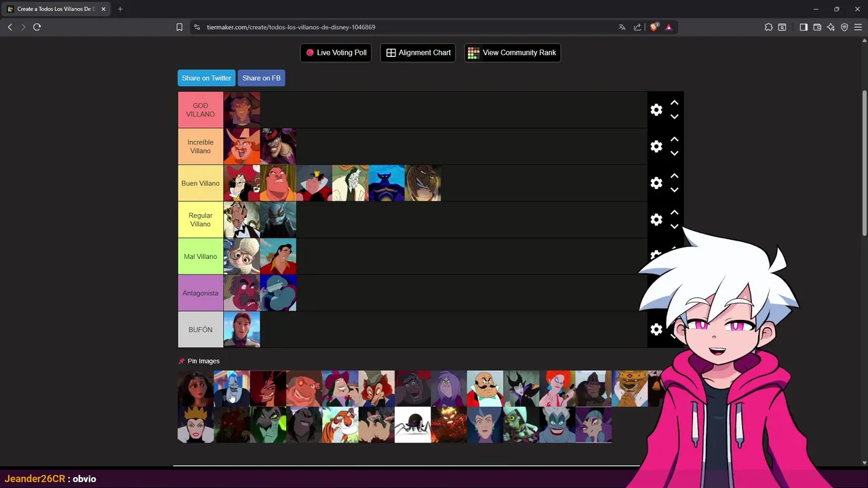Share tier list on FB

click(261, 78)
